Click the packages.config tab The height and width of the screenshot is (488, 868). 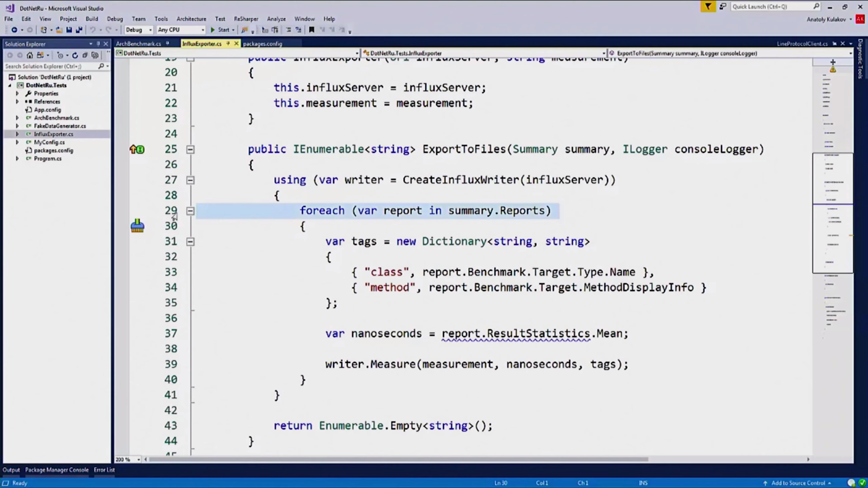(263, 43)
